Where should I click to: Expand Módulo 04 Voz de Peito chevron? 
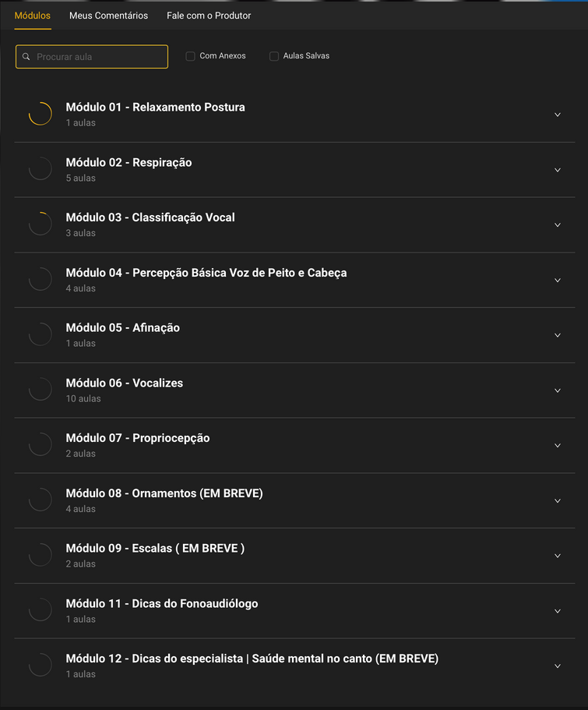pos(558,280)
